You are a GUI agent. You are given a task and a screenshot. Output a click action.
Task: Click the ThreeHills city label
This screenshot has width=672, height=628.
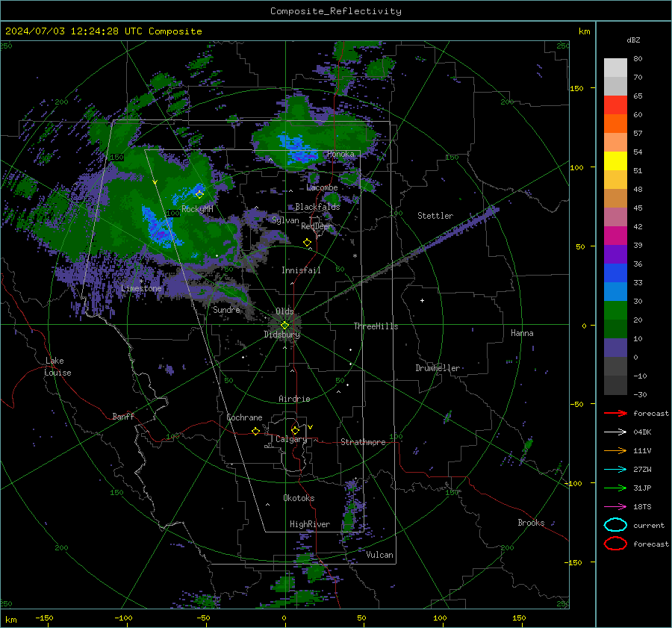pos(376,326)
